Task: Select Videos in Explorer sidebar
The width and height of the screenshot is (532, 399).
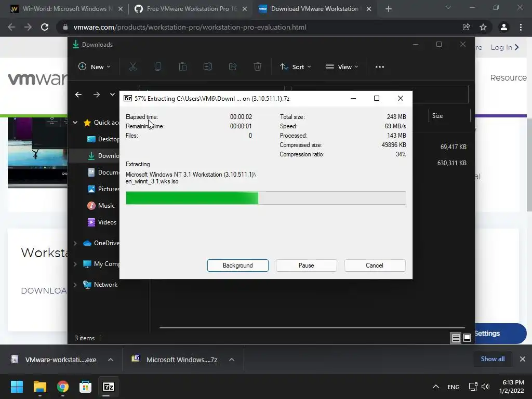Action: (x=102, y=222)
